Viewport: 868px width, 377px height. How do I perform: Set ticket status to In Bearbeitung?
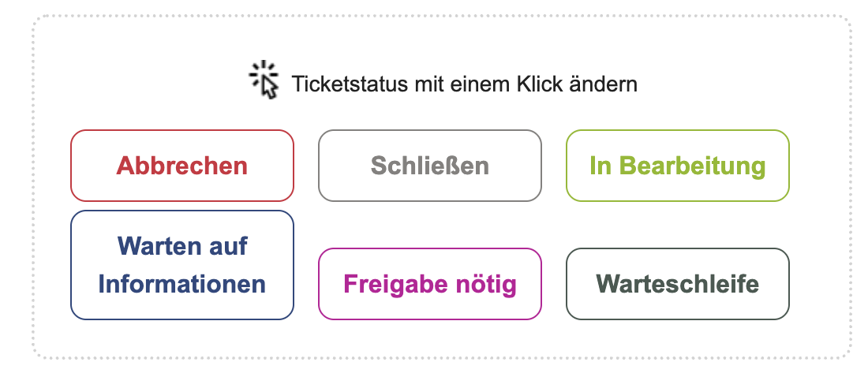click(x=678, y=166)
